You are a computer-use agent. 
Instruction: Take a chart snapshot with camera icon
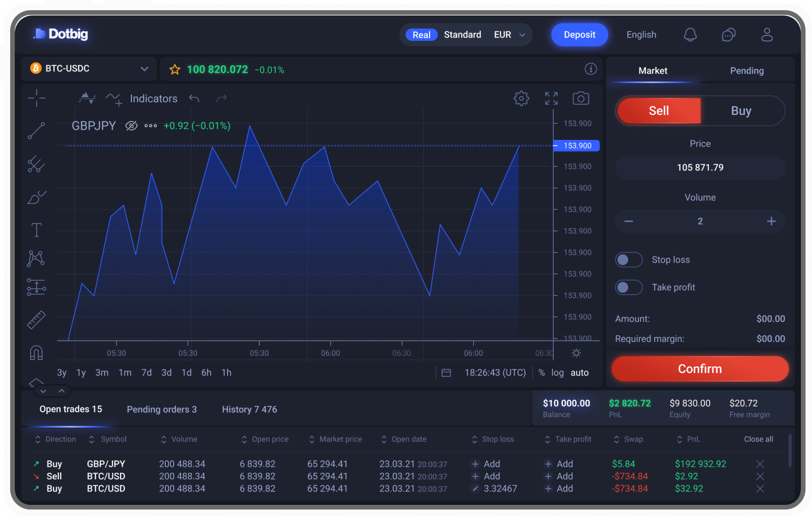click(581, 98)
